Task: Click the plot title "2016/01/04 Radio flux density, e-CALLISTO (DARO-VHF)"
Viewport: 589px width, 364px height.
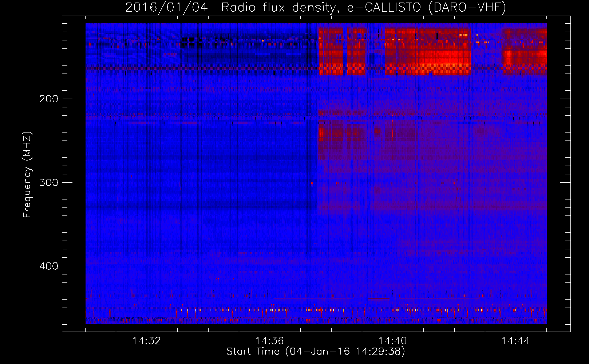Action: coord(315,8)
